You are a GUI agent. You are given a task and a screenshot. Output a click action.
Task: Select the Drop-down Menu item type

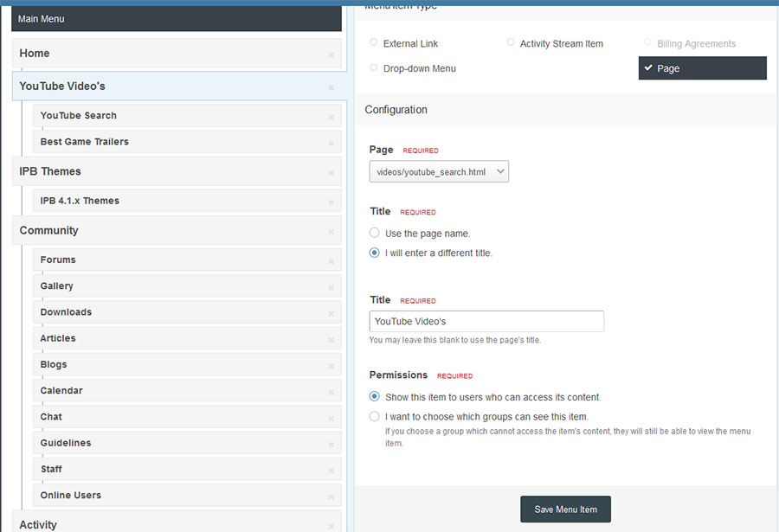click(374, 67)
